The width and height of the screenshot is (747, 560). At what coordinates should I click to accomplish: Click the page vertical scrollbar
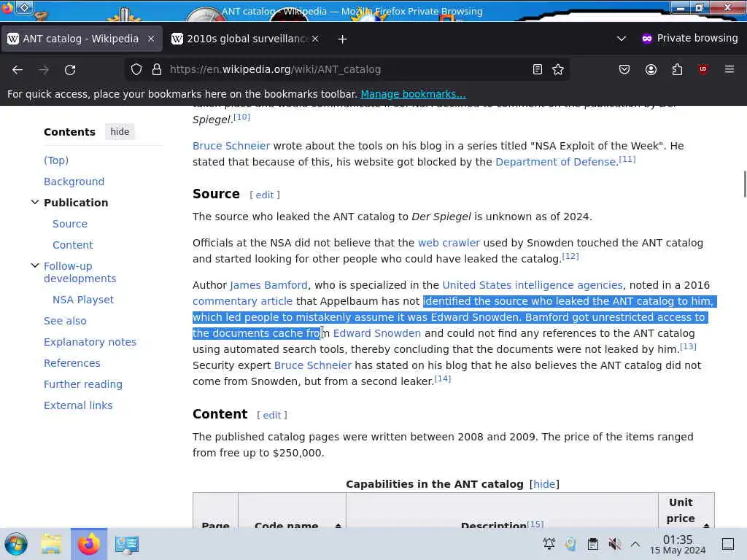point(743,183)
